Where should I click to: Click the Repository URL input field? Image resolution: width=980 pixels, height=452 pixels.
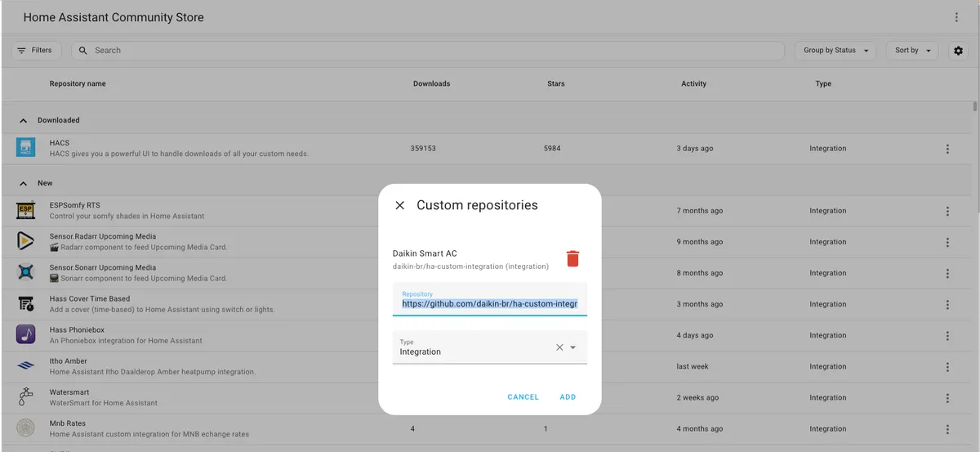[490, 299]
